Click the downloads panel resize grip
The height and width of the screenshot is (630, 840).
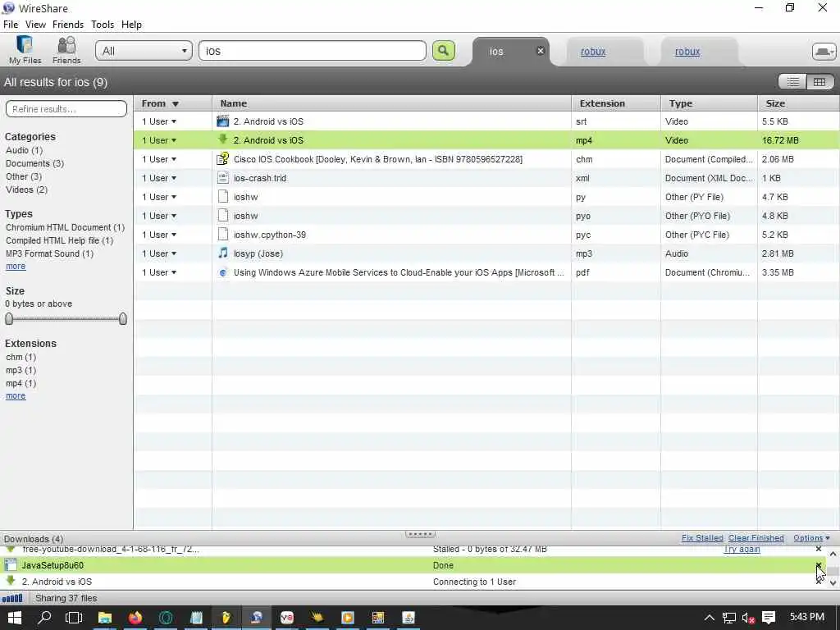point(420,534)
